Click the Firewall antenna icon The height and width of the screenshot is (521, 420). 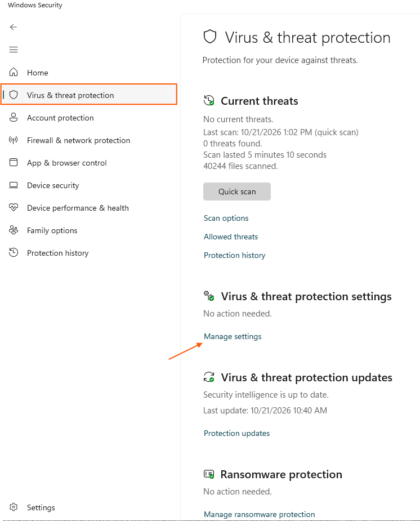click(x=14, y=140)
